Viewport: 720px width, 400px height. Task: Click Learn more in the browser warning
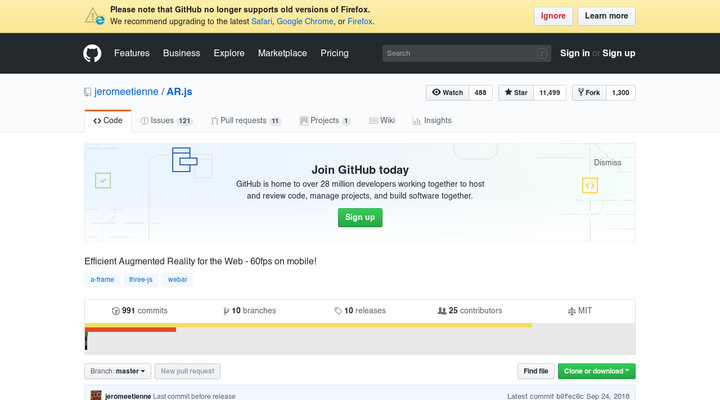point(606,16)
